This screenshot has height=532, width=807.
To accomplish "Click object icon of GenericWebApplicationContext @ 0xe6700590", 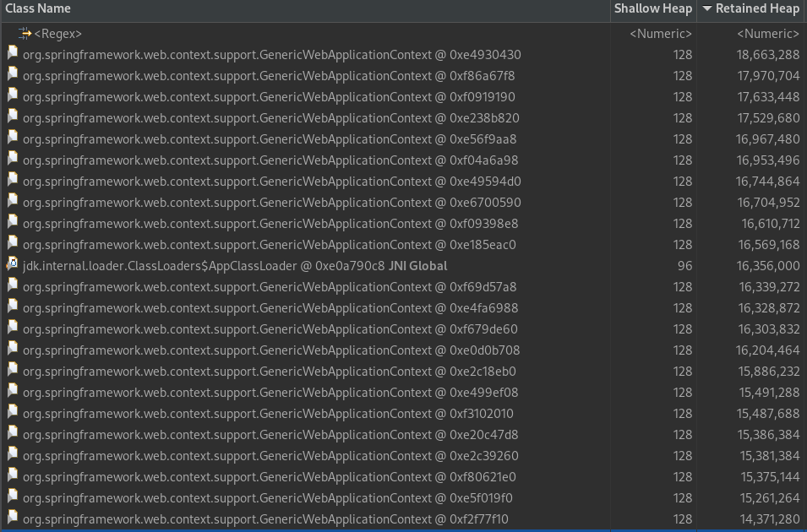I will 13,200.
